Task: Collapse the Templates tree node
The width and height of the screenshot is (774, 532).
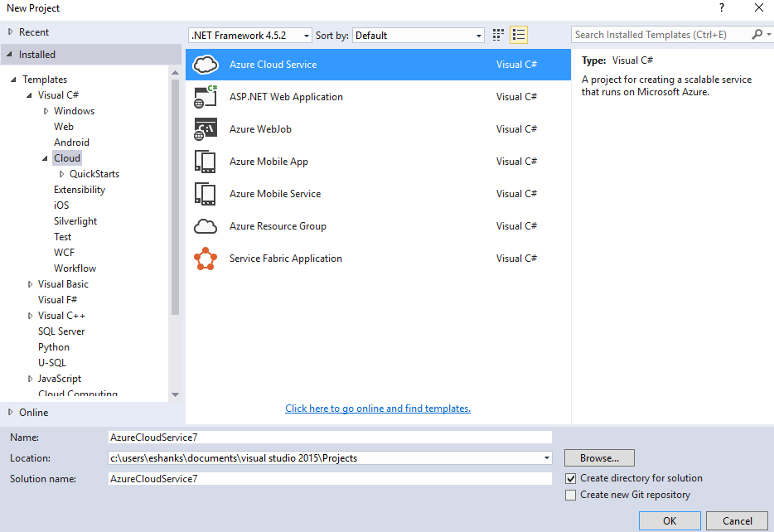Action: 13,80
